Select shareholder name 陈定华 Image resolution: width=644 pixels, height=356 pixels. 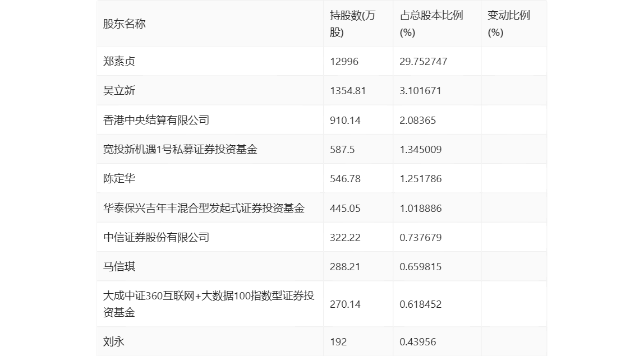click(119, 179)
